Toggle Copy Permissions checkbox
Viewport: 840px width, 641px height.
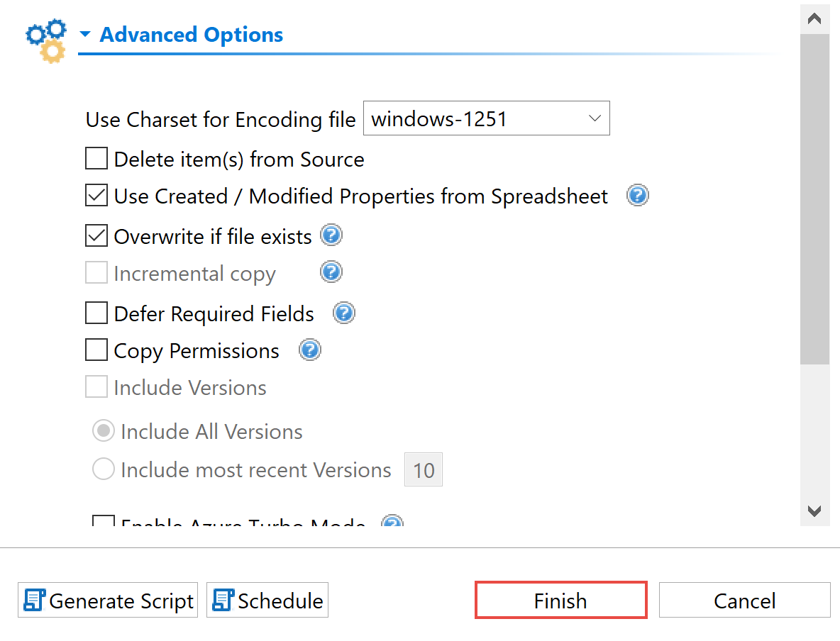[x=96, y=350]
